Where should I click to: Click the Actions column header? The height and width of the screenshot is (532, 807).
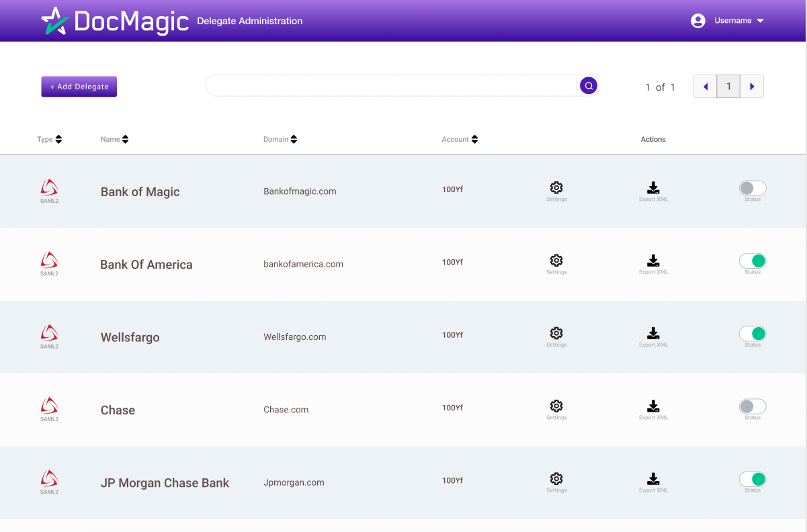click(653, 139)
